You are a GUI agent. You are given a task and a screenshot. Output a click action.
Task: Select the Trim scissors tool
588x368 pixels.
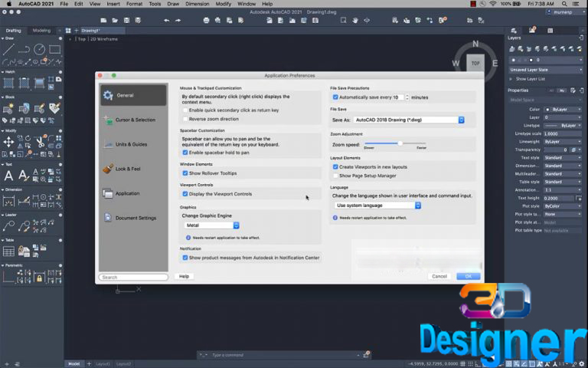pyautogui.click(x=39, y=142)
